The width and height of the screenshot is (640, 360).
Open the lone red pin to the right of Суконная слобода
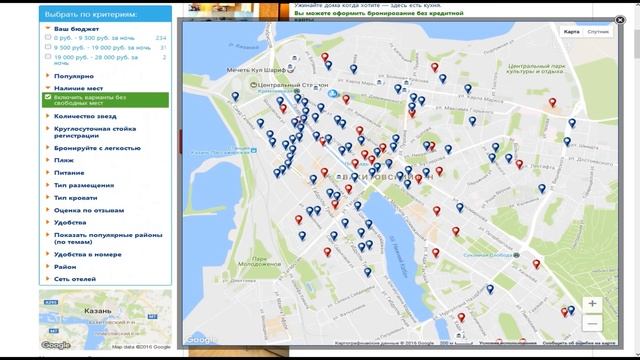[x=536, y=264]
